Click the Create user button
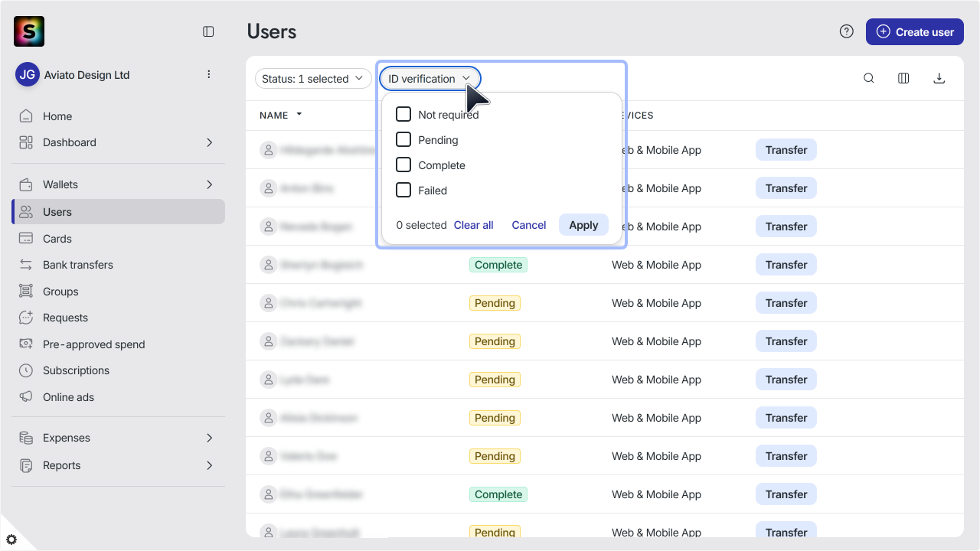The height and width of the screenshot is (551, 980). point(914,32)
